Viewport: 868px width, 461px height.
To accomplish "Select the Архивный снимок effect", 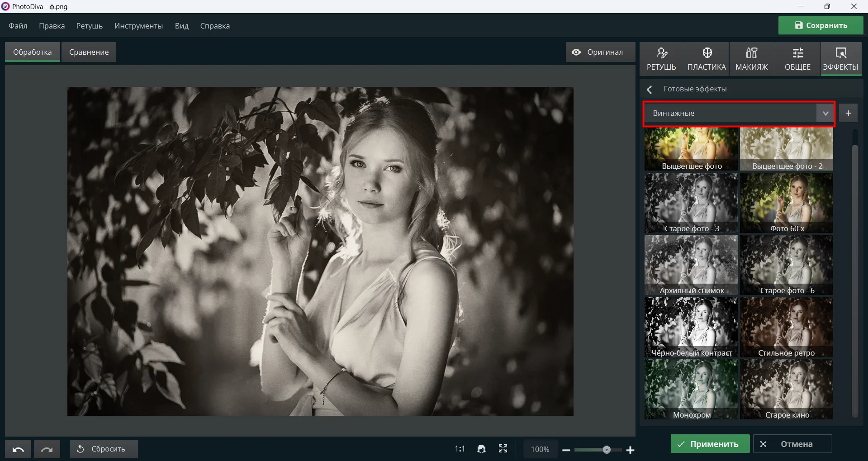I will click(x=691, y=265).
